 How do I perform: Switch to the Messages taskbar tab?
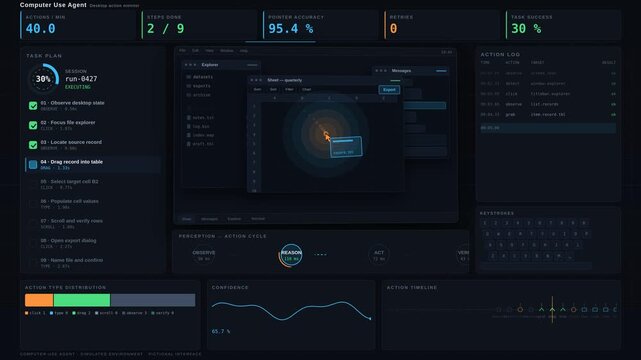(209, 219)
